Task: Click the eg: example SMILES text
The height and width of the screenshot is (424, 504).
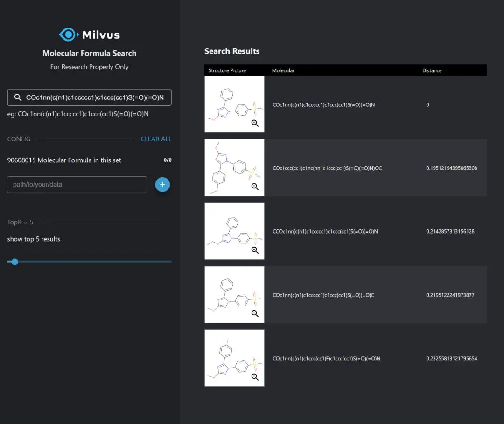Action: click(78, 114)
